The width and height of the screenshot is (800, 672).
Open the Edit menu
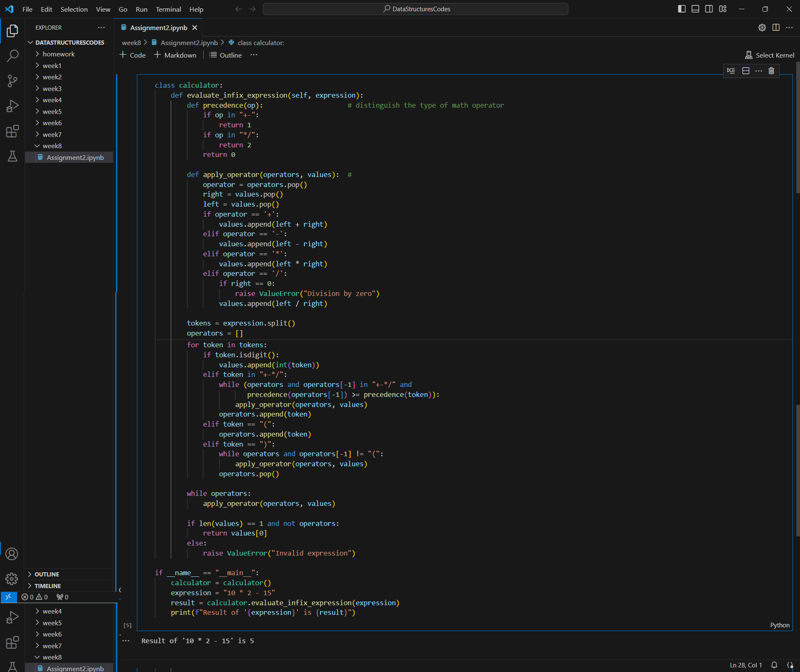click(x=46, y=9)
